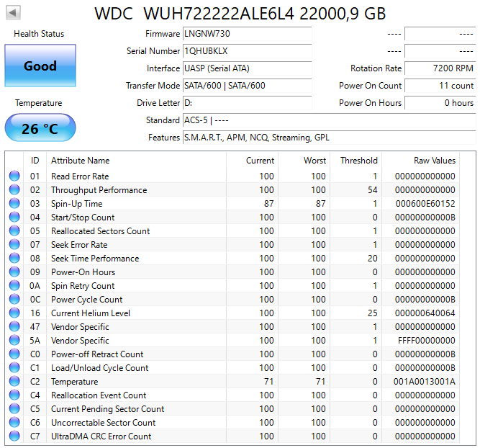Viewport: 480px width, 448px height.
Task: Select raw value 001A0013001A
Action: pyautogui.click(x=425, y=381)
